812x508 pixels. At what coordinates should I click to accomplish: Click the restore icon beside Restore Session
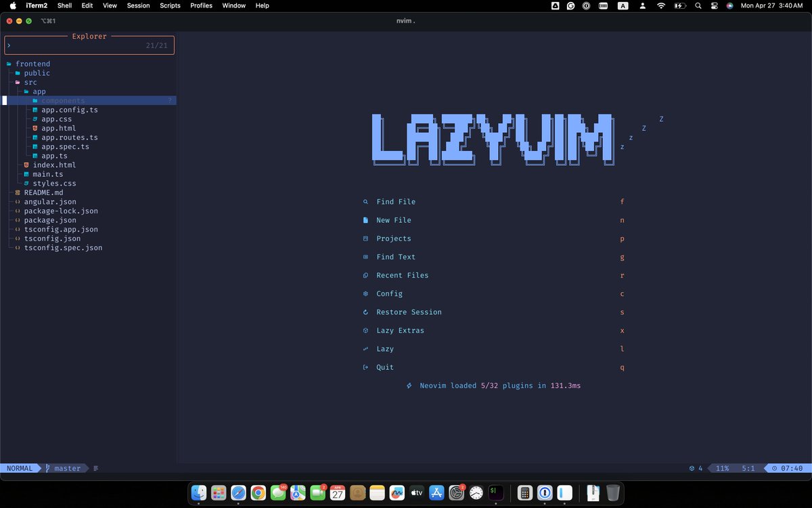pyautogui.click(x=365, y=312)
